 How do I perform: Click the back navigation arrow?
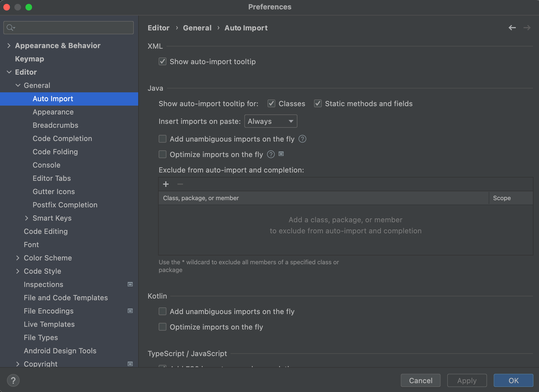coord(512,28)
